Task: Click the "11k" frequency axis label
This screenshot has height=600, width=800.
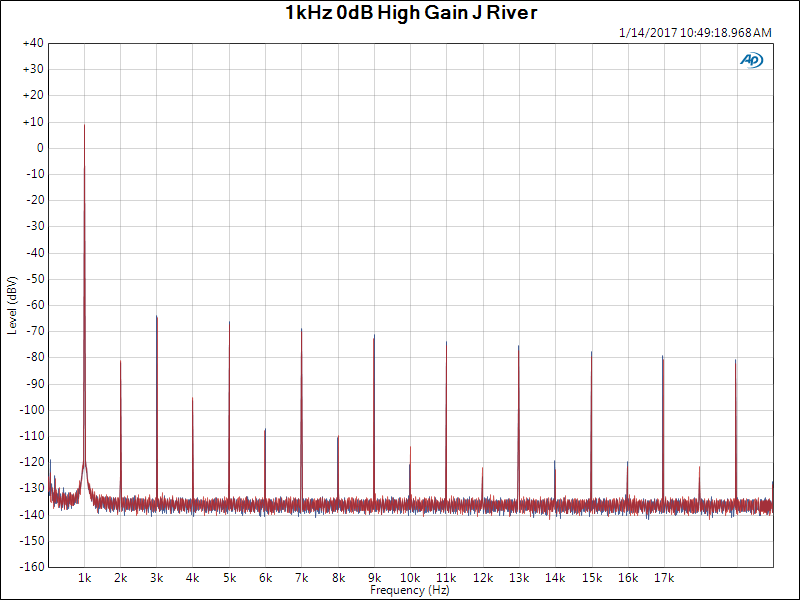Action: pos(446,578)
